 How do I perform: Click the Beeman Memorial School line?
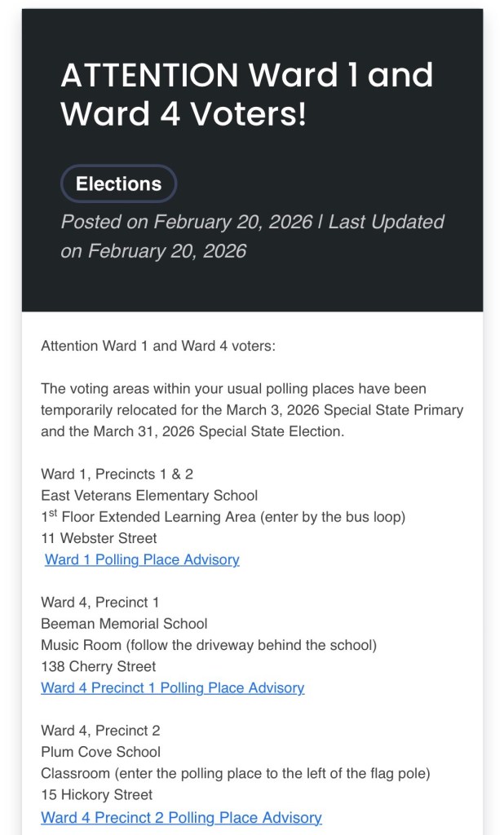click(124, 624)
